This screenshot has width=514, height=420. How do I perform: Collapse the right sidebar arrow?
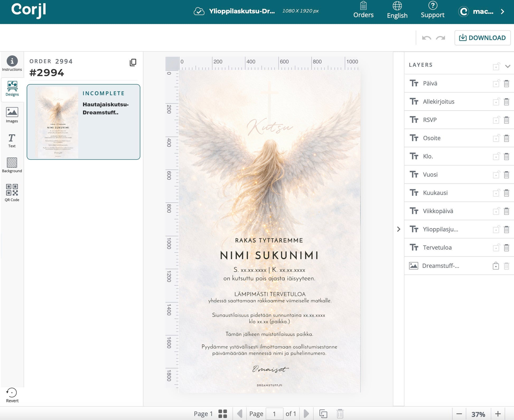(x=399, y=229)
